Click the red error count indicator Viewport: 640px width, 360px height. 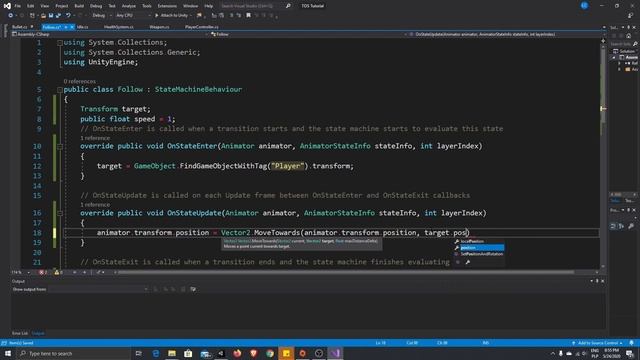(x=43, y=272)
